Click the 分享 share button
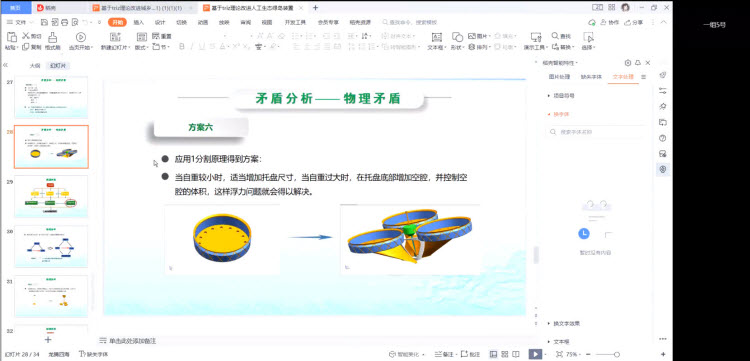This screenshot has height=361, width=750. coord(634,22)
